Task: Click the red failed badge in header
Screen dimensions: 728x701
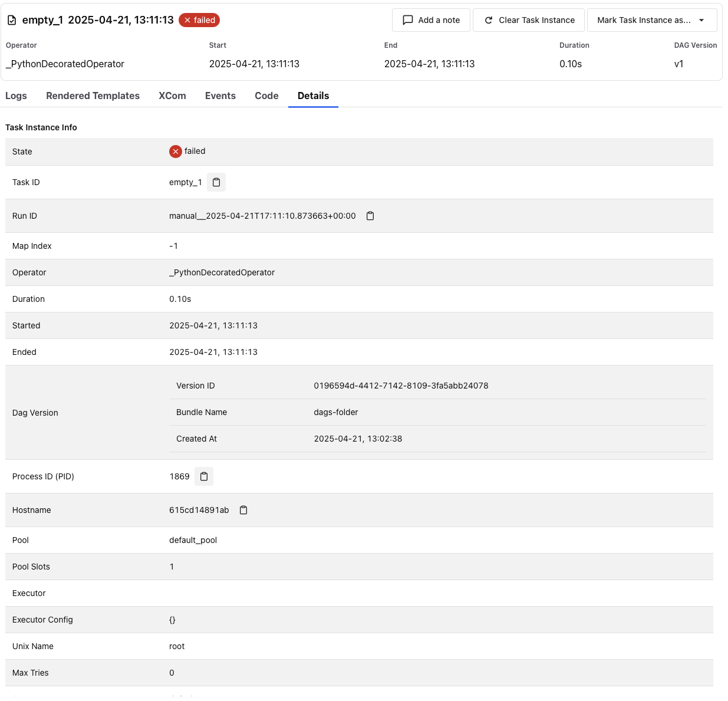Action: [199, 20]
